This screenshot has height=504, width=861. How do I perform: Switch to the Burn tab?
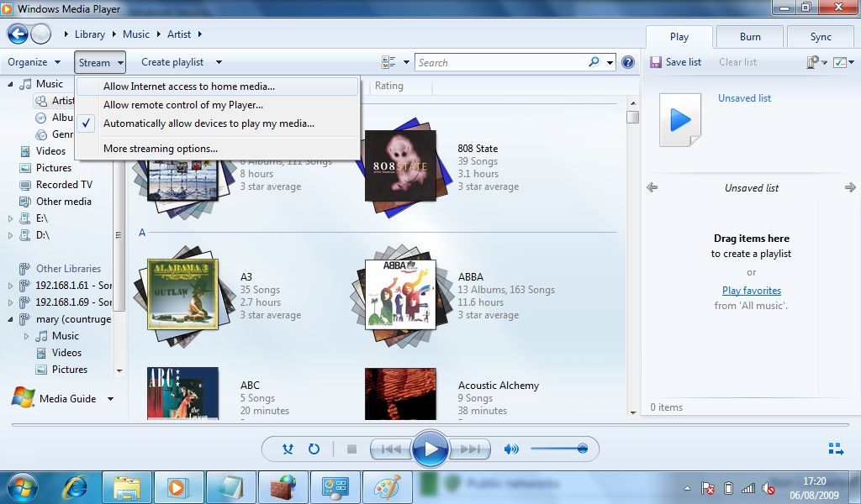[748, 37]
